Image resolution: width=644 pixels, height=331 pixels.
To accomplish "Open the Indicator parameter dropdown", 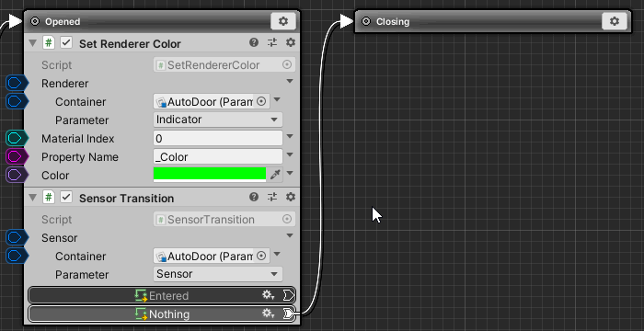I will tap(218, 120).
